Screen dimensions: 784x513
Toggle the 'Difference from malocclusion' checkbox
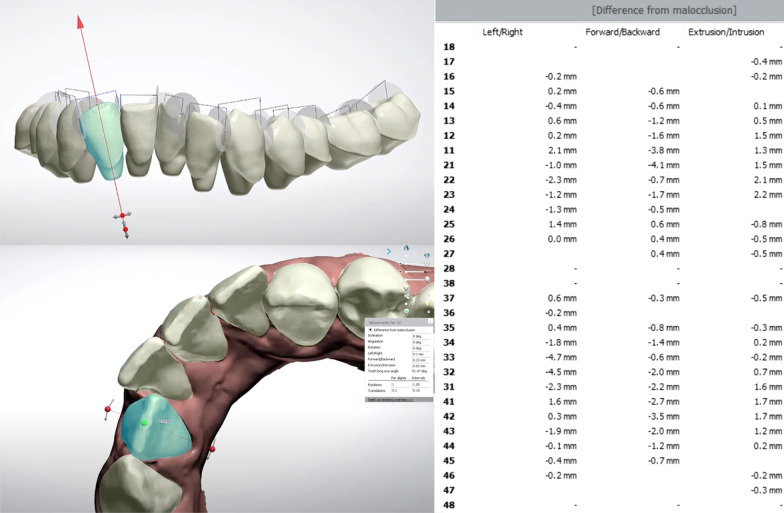click(371, 329)
